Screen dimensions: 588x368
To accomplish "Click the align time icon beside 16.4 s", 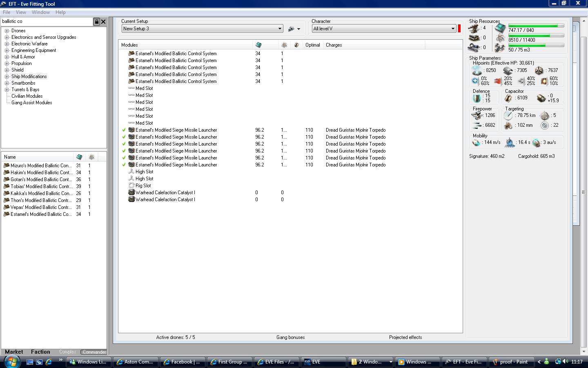I will pyautogui.click(x=510, y=143).
